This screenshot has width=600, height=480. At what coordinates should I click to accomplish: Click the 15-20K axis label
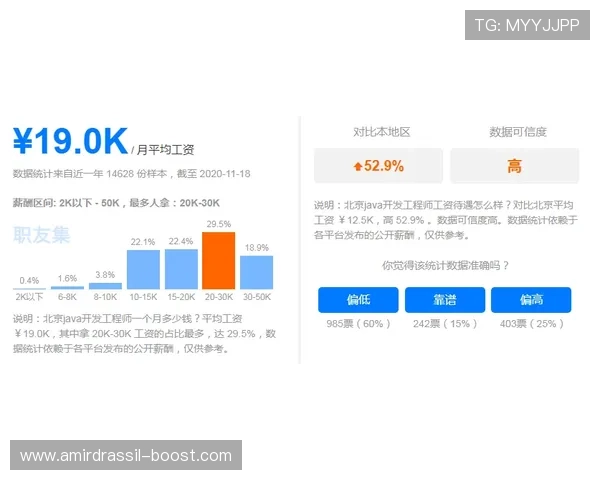(x=181, y=297)
